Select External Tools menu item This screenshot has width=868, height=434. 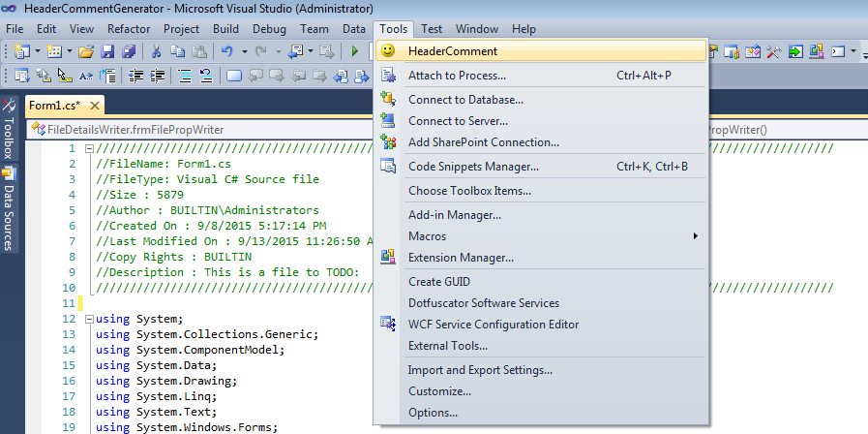pyautogui.click(x=542, y=346)
